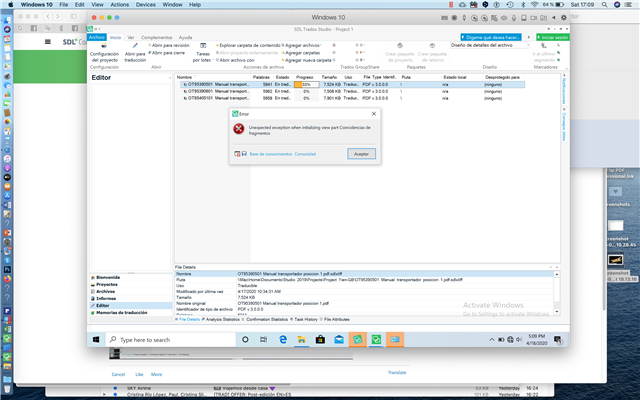
Task: Click the Windows Start button
Action: [x=96, y=340]
